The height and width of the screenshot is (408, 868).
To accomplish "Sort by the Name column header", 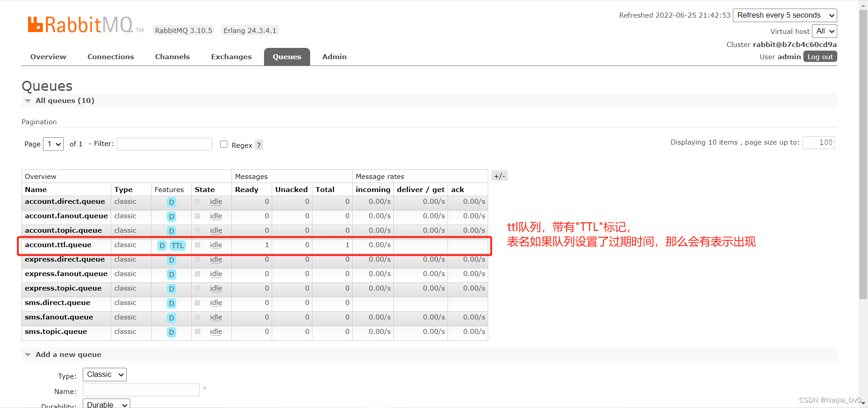I will pyautogui.click(x=36, y=190).
